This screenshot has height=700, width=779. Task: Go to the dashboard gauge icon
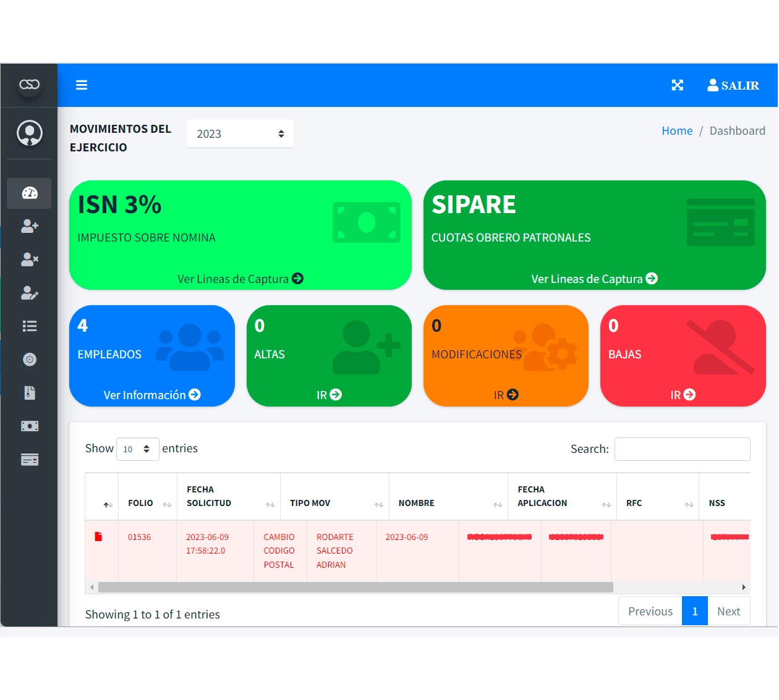point(29,193)
